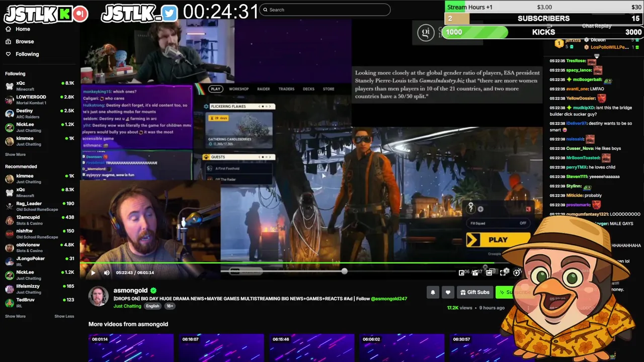Go to Home in the sidebar
The image size is (644, 362).
coord(18,29)
